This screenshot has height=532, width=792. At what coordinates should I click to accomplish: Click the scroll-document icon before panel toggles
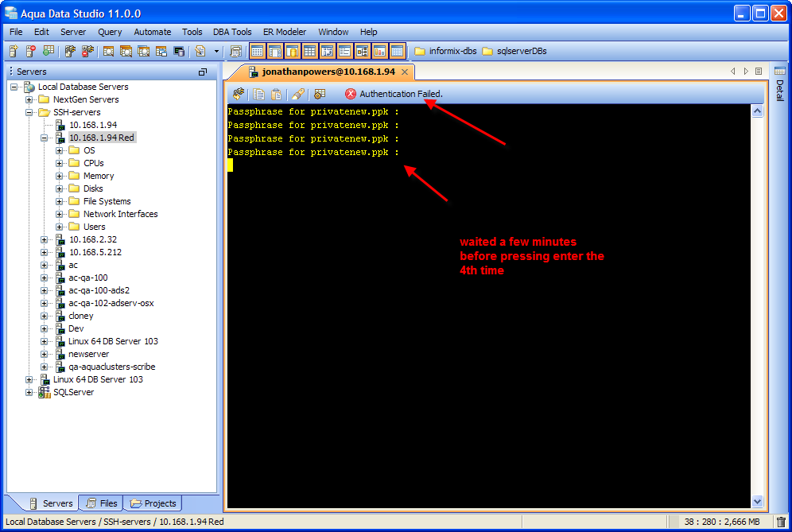(235, 51)
